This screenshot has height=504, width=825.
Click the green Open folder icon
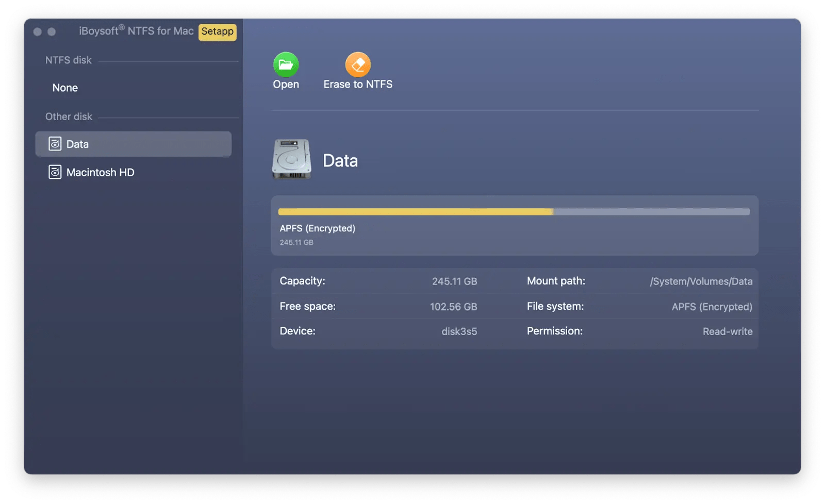(x=286, y=64)
